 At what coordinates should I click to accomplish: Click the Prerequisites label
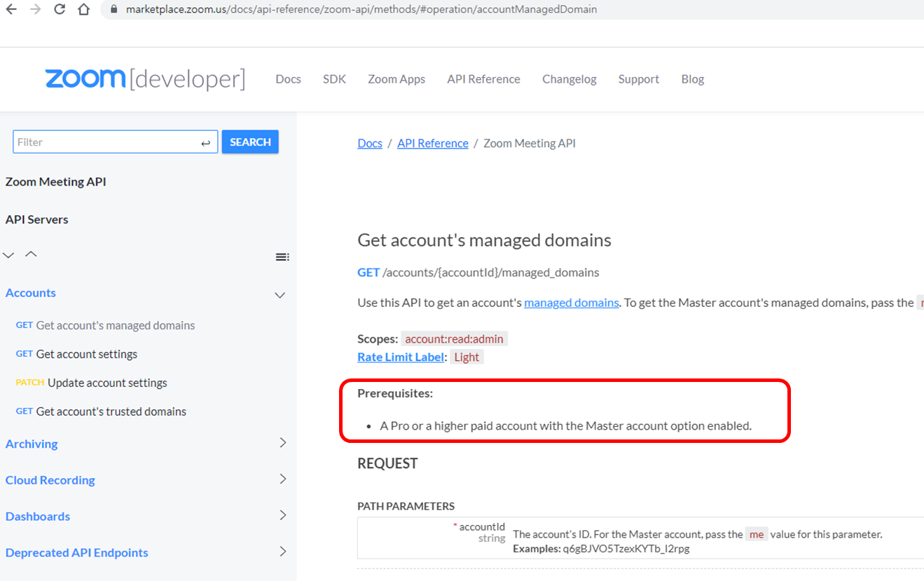[x=395, y=393]
